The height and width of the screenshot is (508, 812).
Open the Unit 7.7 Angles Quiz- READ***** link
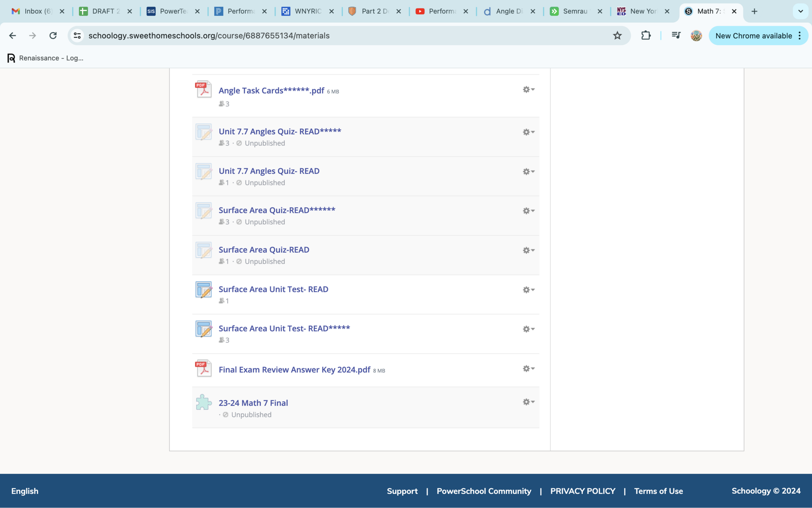tap(280, 131)
